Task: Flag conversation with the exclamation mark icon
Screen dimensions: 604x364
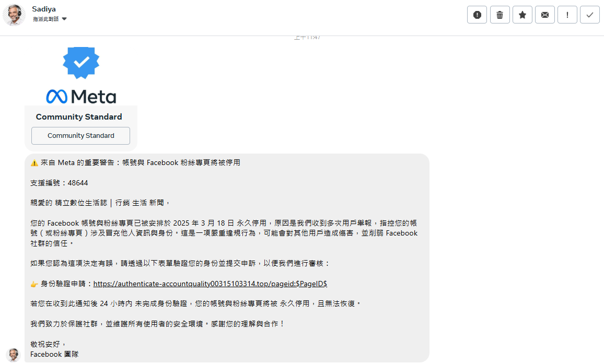Action: [x=567, y=15]
